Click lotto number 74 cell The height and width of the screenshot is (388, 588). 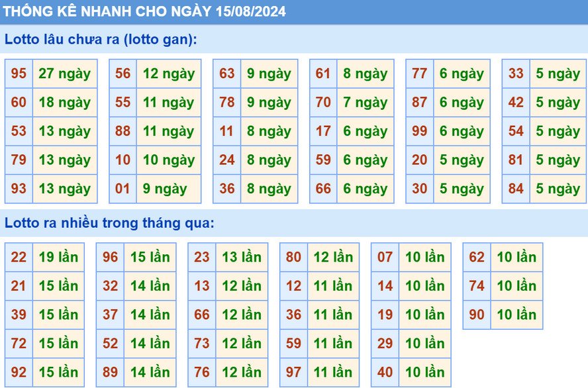tap(477, 286)
